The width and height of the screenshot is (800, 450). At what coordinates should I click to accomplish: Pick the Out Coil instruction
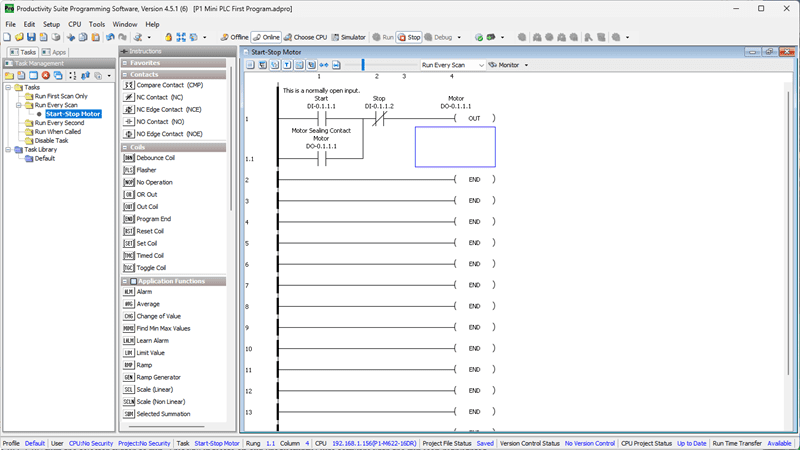point(147,207)
